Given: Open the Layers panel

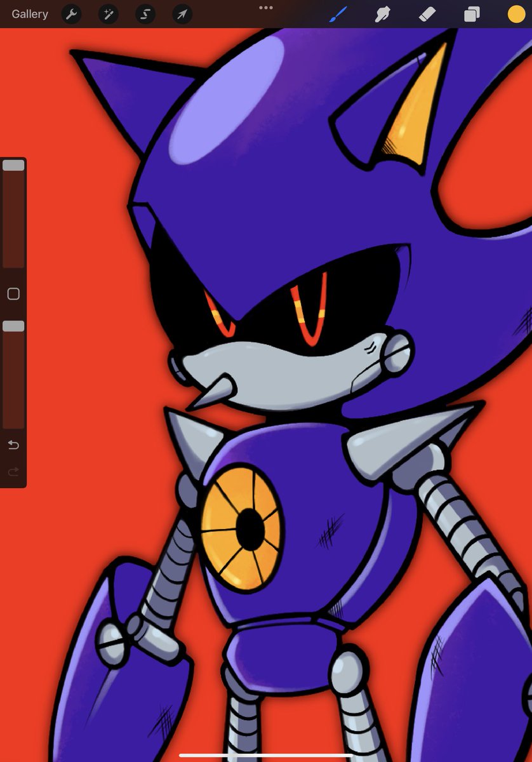Looking at the screenshot, I should click(472, 14).
